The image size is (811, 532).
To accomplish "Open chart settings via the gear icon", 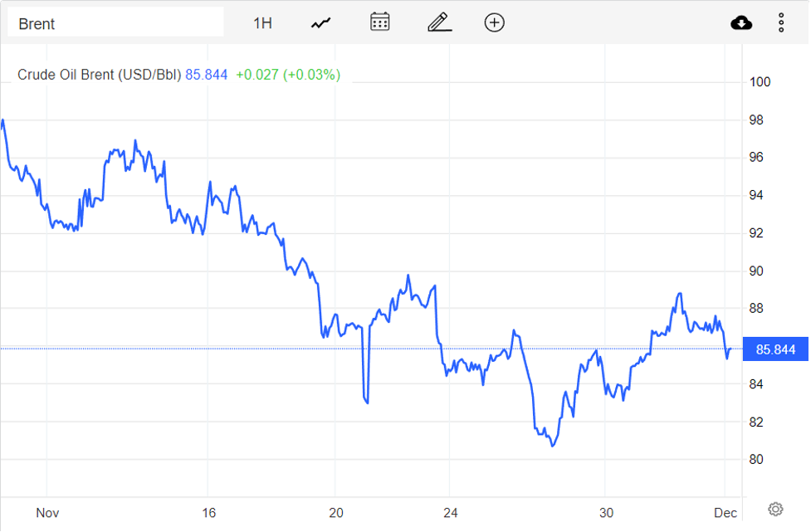I will point(775,508).
